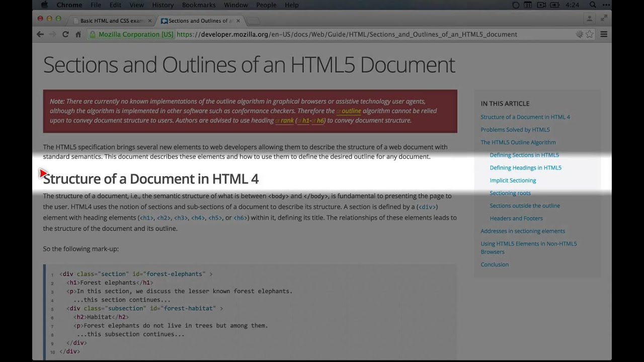Click the Mozilla Corporation [US] certificate label
The width and height of the screenshot is (644, 362).
136,34
